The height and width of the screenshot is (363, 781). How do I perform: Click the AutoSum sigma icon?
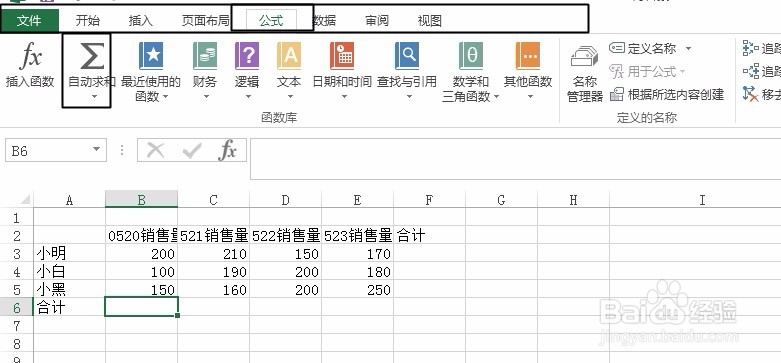coord(92,56)
